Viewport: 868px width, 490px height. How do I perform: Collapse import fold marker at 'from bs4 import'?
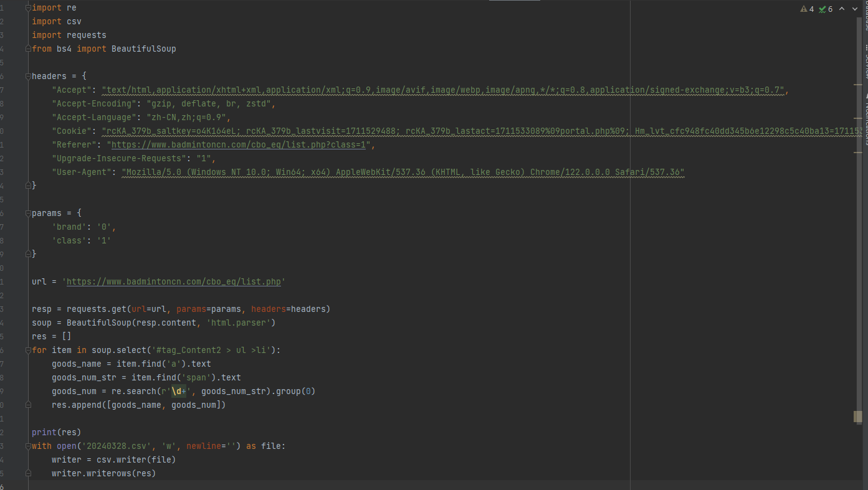coord(28,49)
